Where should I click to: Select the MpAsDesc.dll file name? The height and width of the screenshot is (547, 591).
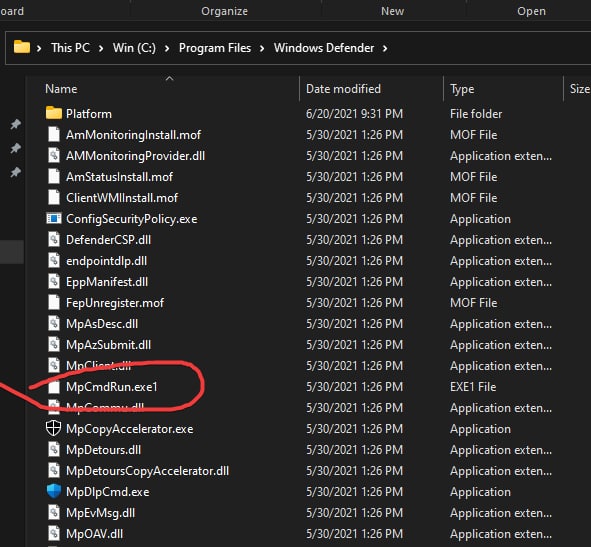pos(102,324)
